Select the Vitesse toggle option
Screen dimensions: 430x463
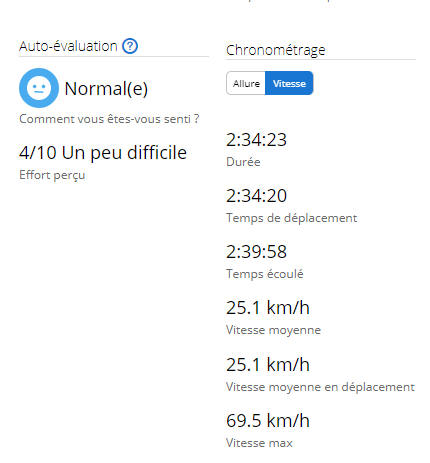coord(289,83)
